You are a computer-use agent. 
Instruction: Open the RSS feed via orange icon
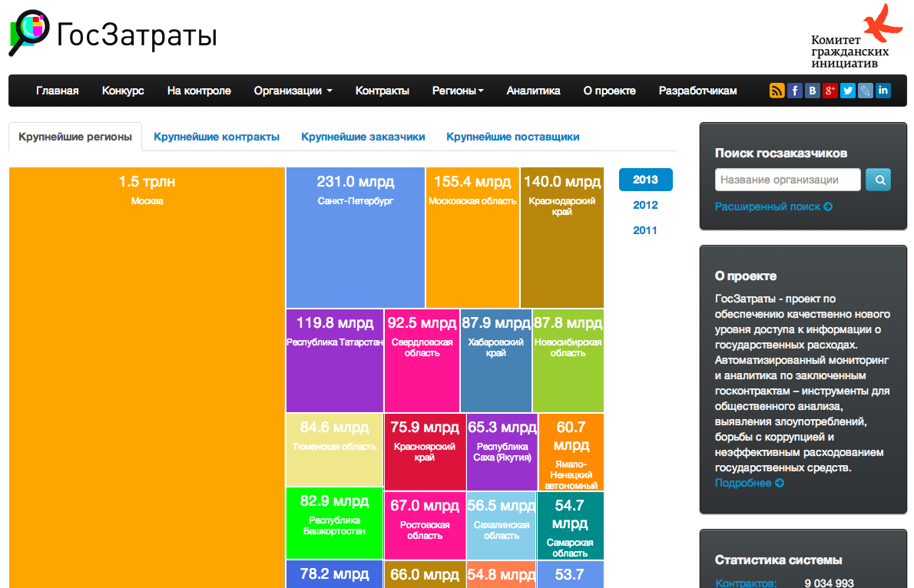777,91
